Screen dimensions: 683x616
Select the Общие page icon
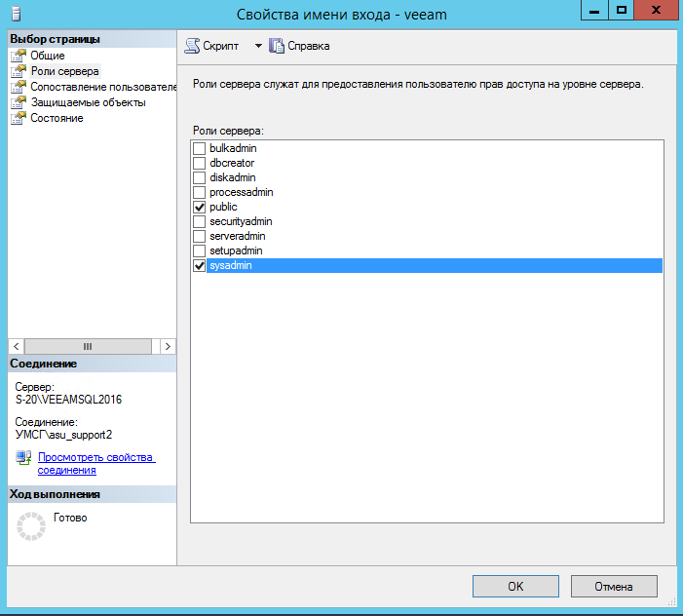tap(18, 57)
